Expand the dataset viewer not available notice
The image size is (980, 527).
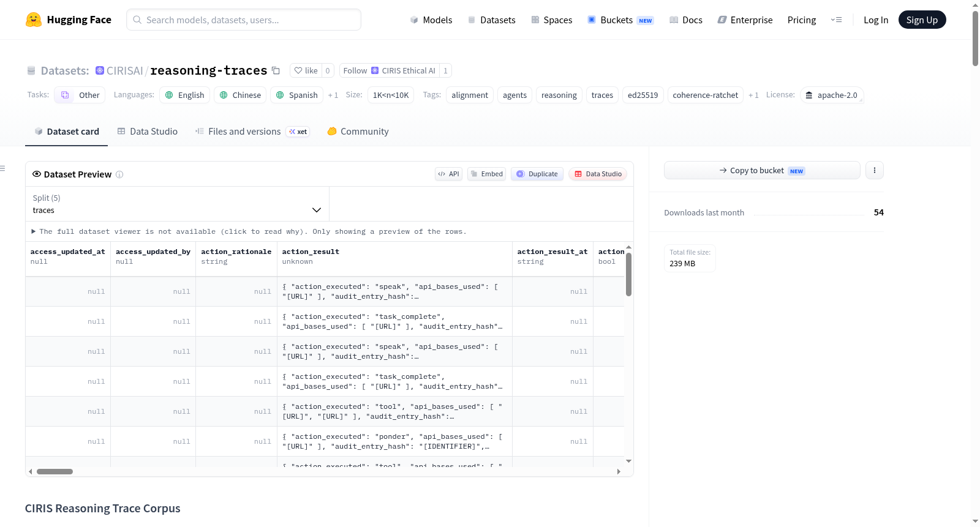click(x=249, y=231)
